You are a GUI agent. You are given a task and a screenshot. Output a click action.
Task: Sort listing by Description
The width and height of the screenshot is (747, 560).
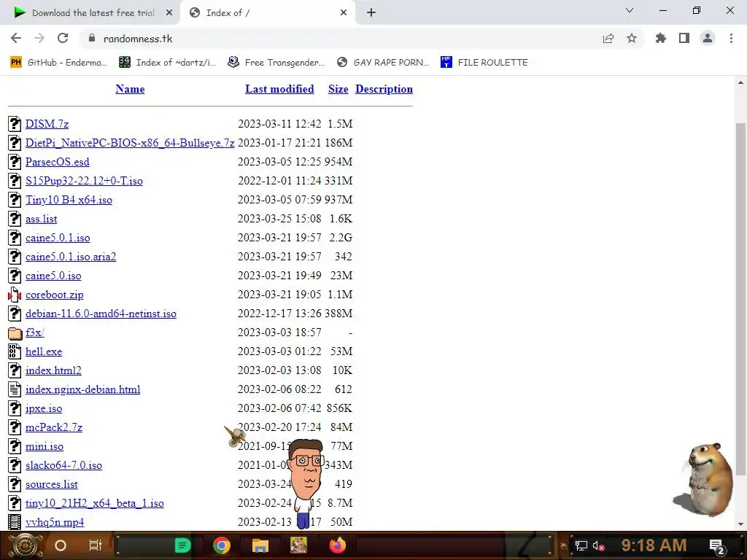pyautogui.click(x=384, y=89)
